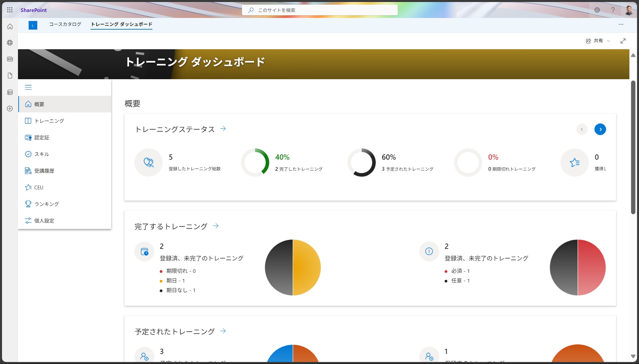Click the 期限切れ - 0 legend entry
The image size is (639, 364).
coord(178,271)
